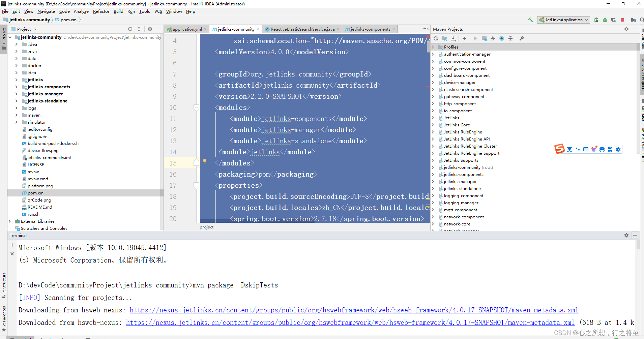Click the Build Project hammer icon

pos(530,20)
